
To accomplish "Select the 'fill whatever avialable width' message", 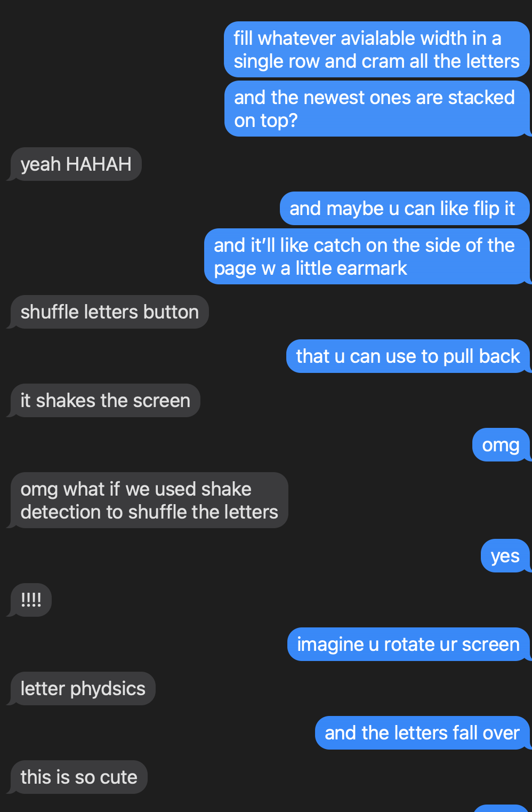I will [376, 50].
